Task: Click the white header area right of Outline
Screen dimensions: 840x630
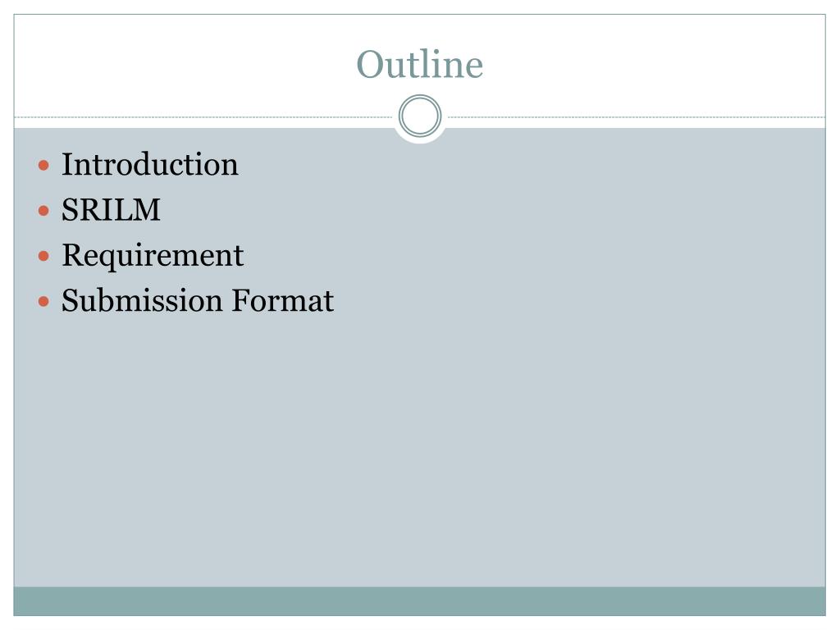Action: click(x=654, y=64)
